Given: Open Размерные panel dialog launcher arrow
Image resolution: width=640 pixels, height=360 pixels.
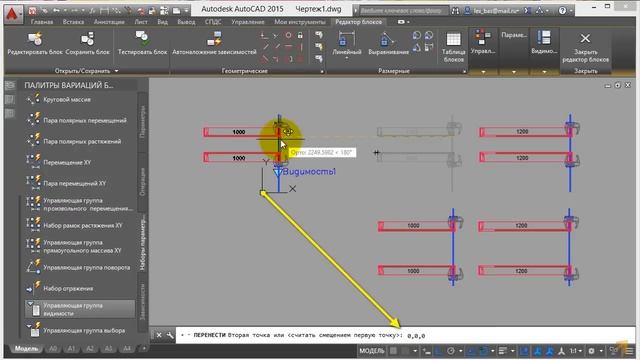Looking at the screenshot, I should pyautogui.click(x=464, y=71).
